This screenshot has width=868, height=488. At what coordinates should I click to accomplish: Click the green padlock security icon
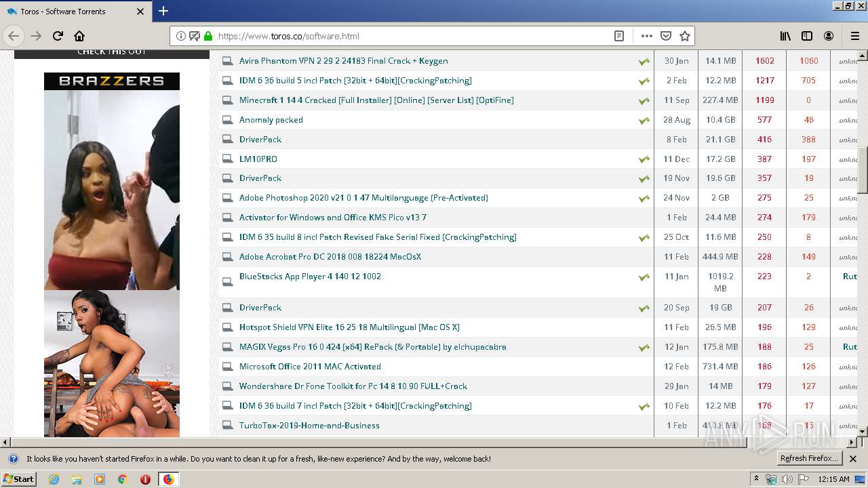208,36
